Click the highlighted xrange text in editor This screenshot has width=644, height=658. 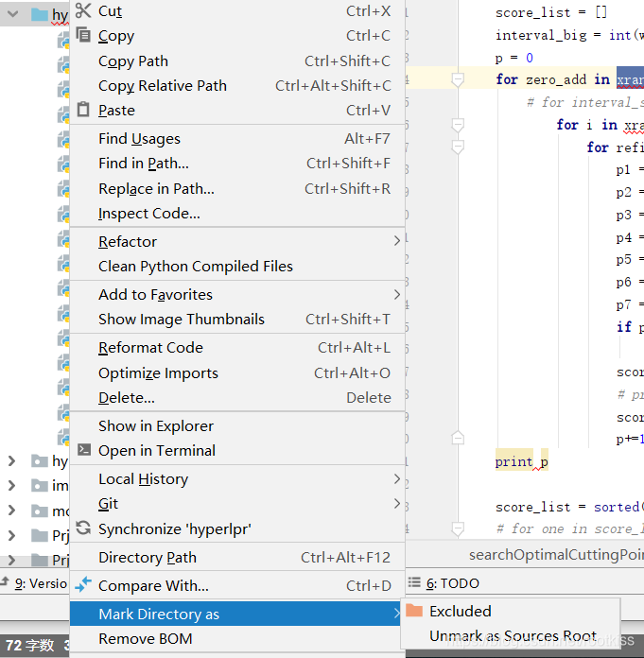(630, 79)
